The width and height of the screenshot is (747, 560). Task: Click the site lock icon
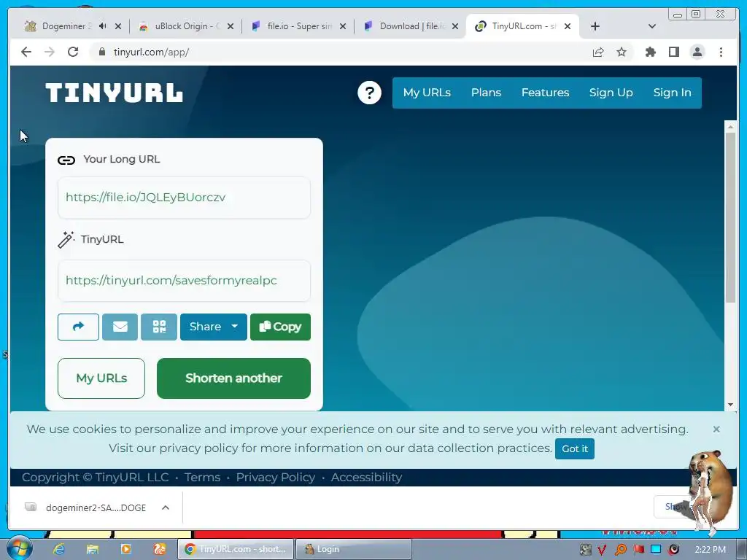(101, 52)
